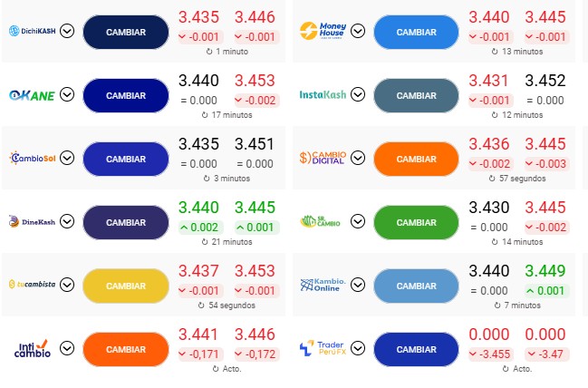
Task: Click the DineKash logo
Action: (x=32, y=221)
